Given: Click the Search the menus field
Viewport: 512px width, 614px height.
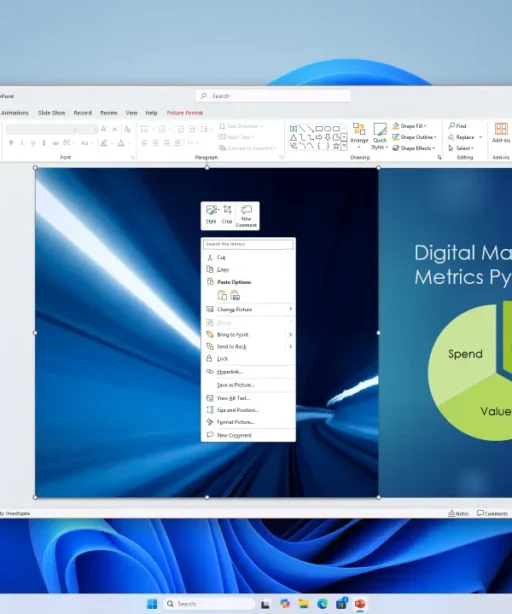Looking at the screenshot, I should point(248,244).
